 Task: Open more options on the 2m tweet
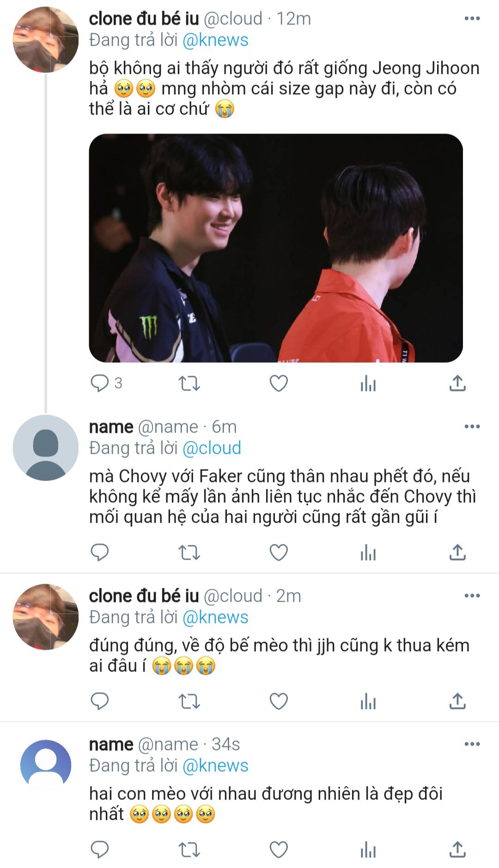(x=472, y=595)
